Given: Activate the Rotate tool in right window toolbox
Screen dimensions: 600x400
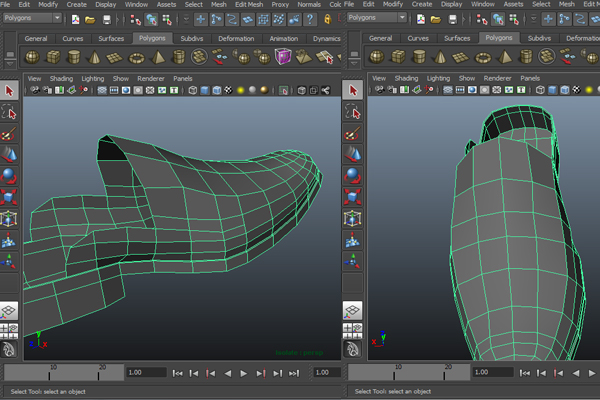Looking at the screenshot, I should tap(352, 176).
